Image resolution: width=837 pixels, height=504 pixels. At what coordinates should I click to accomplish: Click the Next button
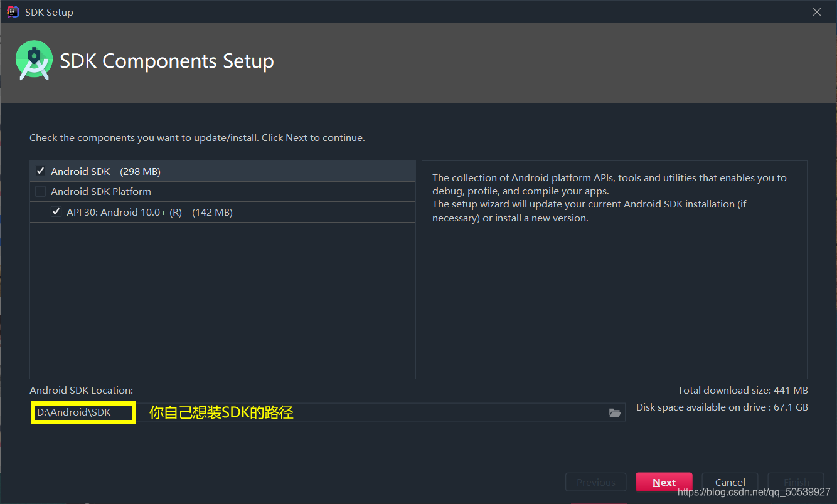point(664,481)
